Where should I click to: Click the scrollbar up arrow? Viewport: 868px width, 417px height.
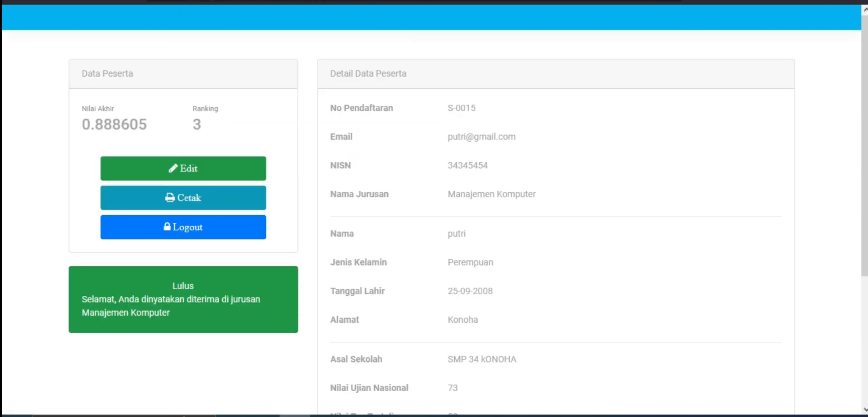[865, 10]
